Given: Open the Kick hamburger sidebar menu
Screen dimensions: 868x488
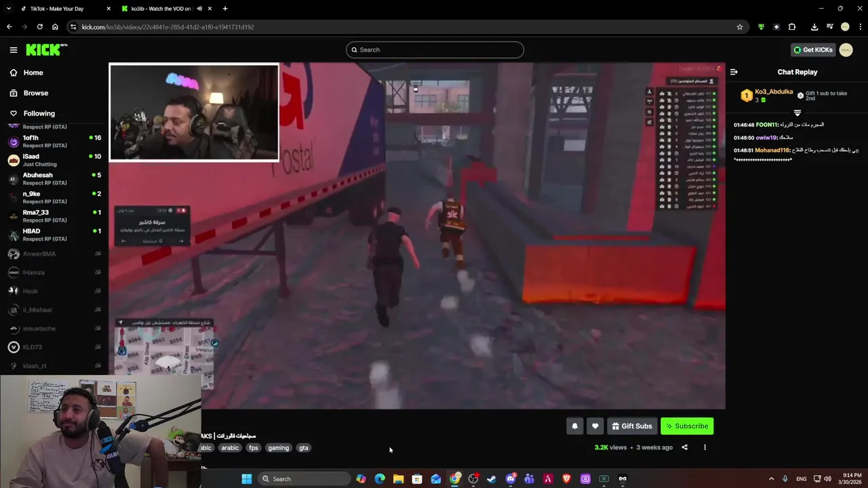Looking at the screenshot, I should pos(13,49).
